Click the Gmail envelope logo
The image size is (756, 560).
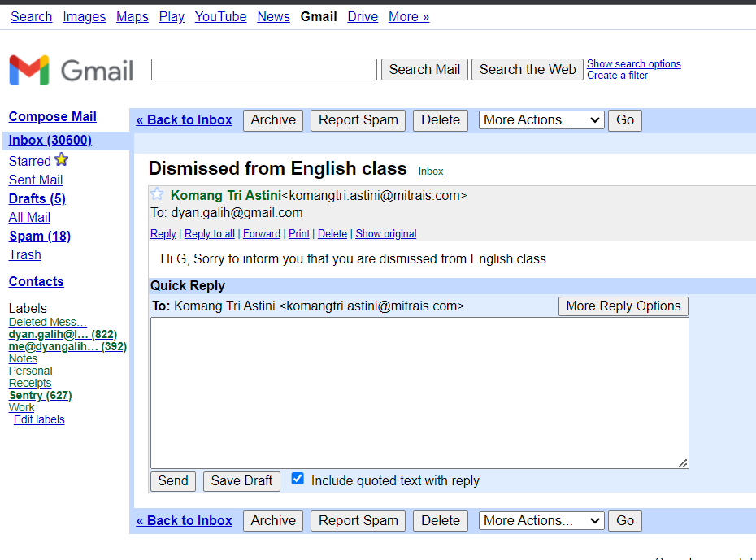pos(29,71)
